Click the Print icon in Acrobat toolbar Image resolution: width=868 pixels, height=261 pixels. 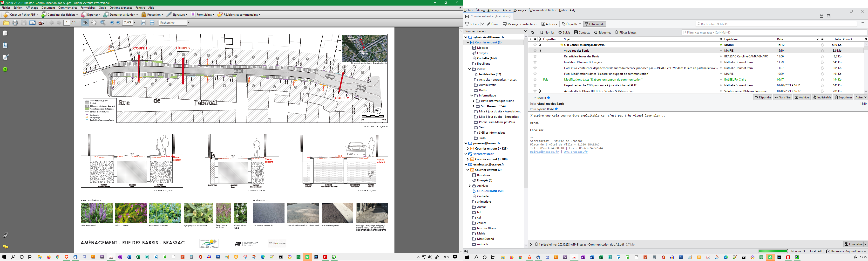tap(15, 23)
